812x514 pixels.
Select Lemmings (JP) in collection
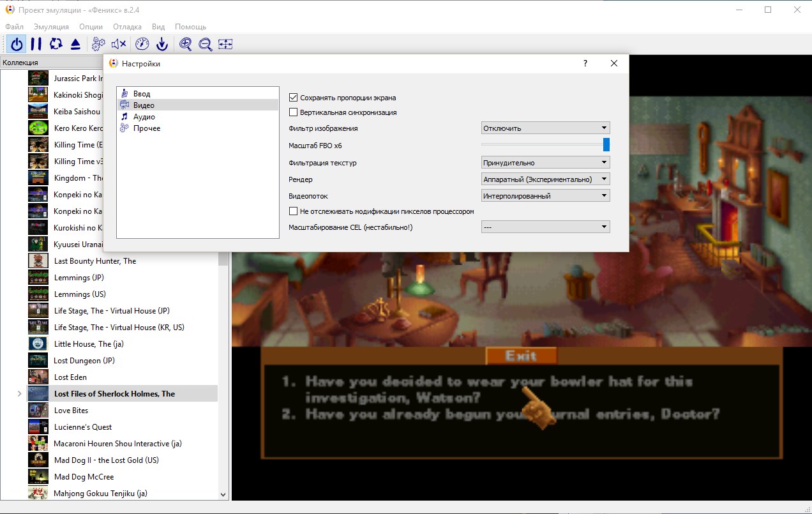[x=79, y=277]
